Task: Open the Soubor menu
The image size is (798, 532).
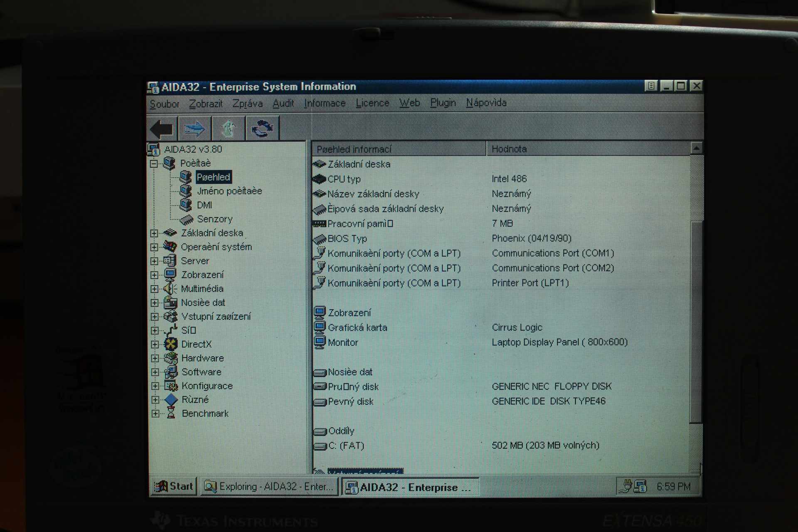Action: pyautogui.click(x=165, y=104)
